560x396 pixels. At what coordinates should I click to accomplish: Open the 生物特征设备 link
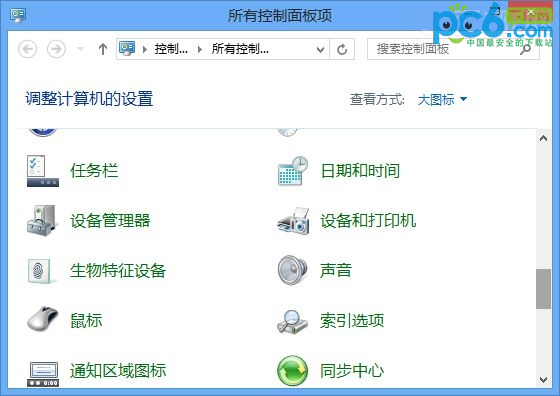coord(118,270)
